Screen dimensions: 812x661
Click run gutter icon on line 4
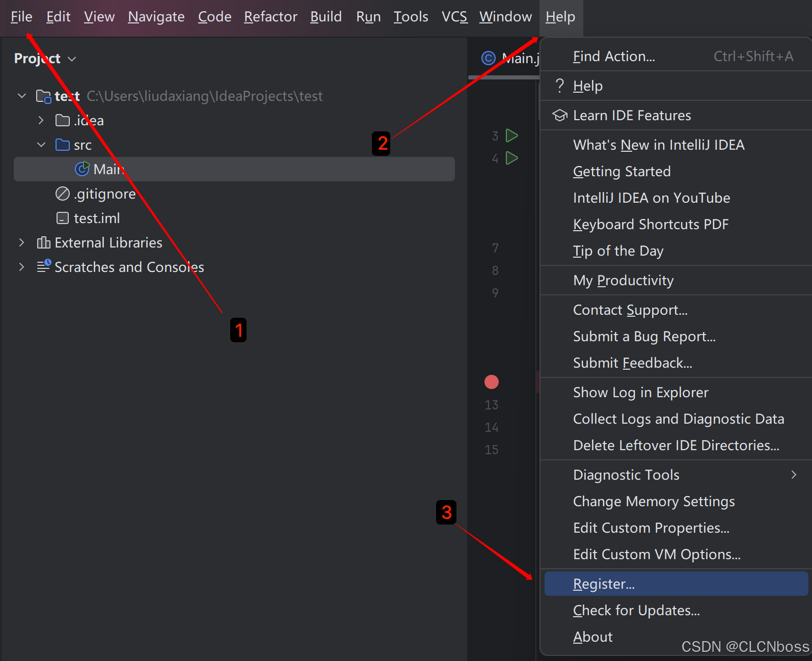point(512,158)
